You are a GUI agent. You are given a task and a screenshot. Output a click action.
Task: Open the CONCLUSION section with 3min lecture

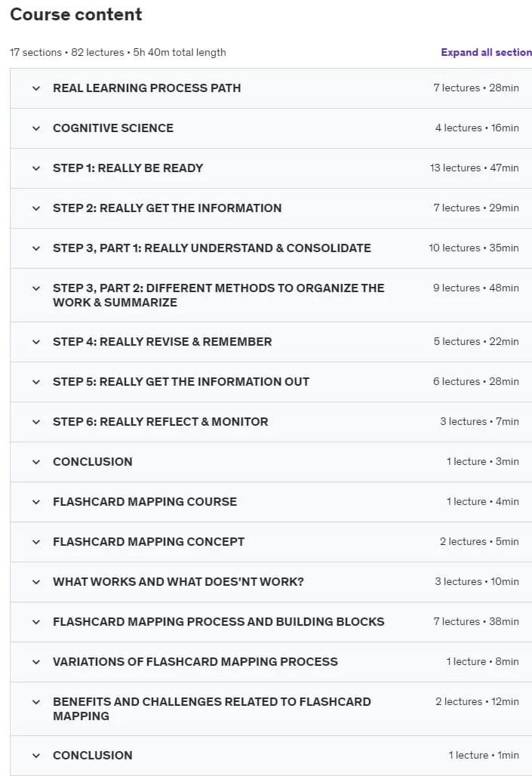click(271, 462)
